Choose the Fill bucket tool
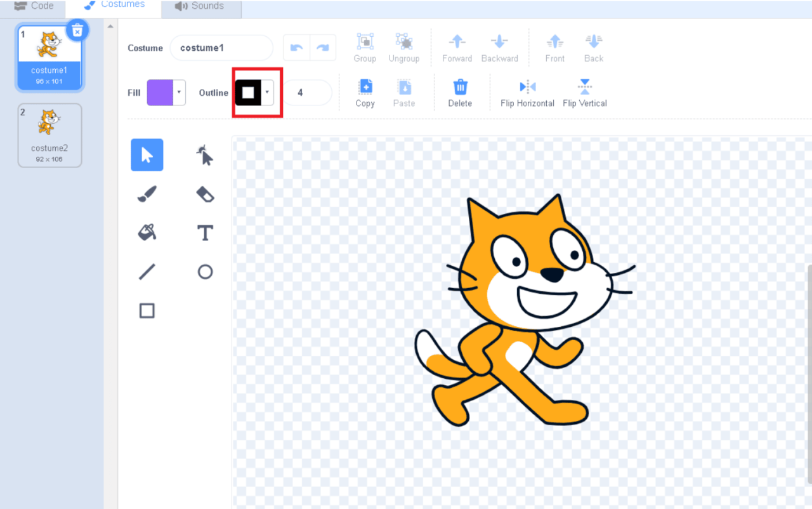This screenshot has width=812, height=509. [147, 232]
